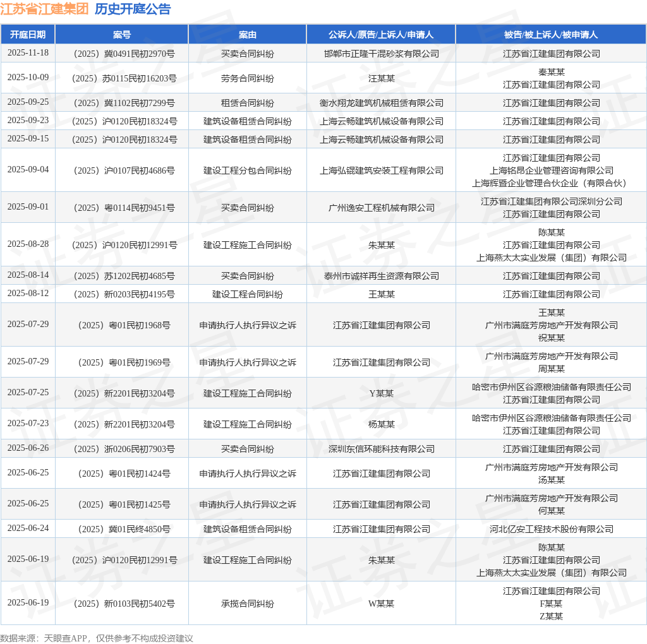Select date cell 2025-06-24
The image size is (647, 644).
pos(28,528)
